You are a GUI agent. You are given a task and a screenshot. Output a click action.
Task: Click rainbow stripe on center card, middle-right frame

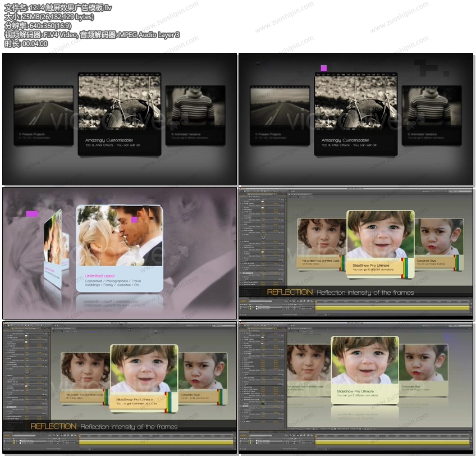tap(407, 268)
